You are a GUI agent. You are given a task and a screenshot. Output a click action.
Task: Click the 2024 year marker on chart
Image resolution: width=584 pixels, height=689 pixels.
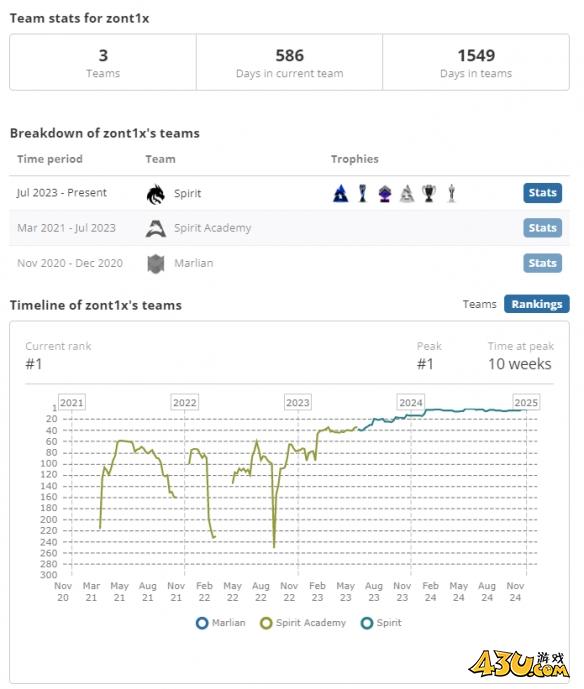[x=411, y=403]
